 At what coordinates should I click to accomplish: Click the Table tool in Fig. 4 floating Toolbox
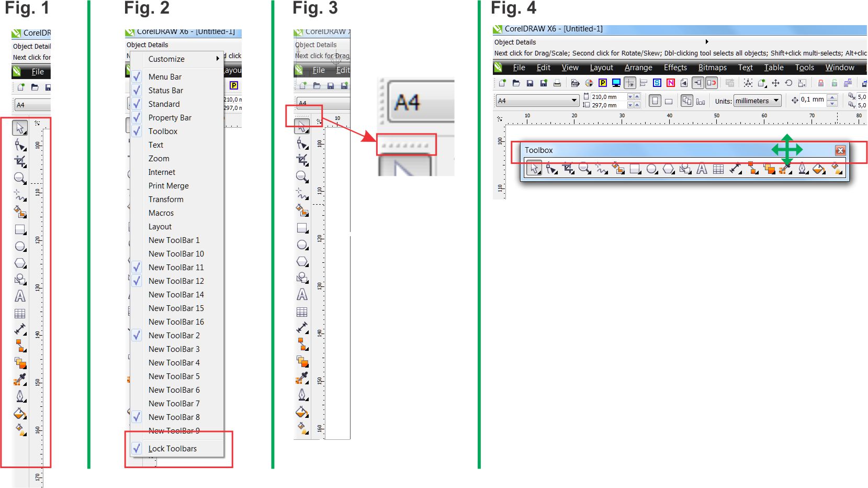click(x=718, y=169)
